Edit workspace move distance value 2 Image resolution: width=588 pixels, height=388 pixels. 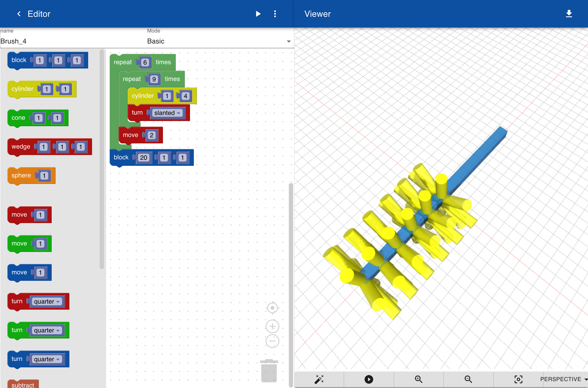click(x=152, y=135)
